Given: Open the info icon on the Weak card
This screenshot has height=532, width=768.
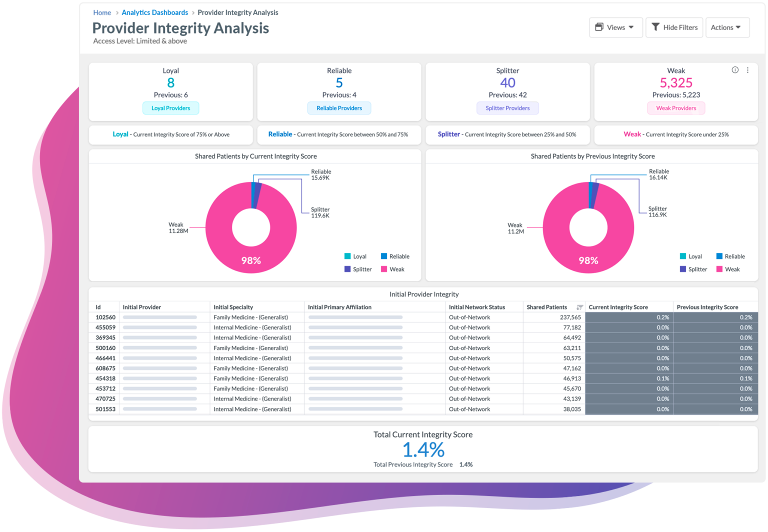Looking at the screenshot, I should (x=735, y=70).
